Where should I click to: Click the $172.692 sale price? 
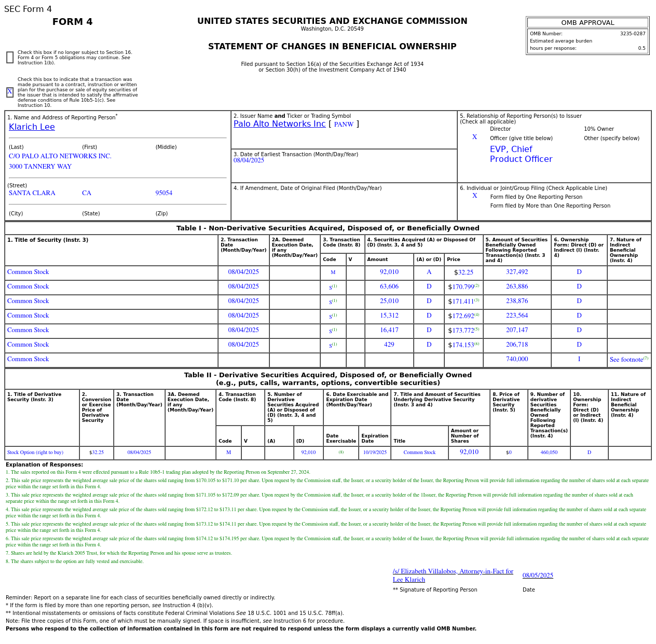pos(463,316)
